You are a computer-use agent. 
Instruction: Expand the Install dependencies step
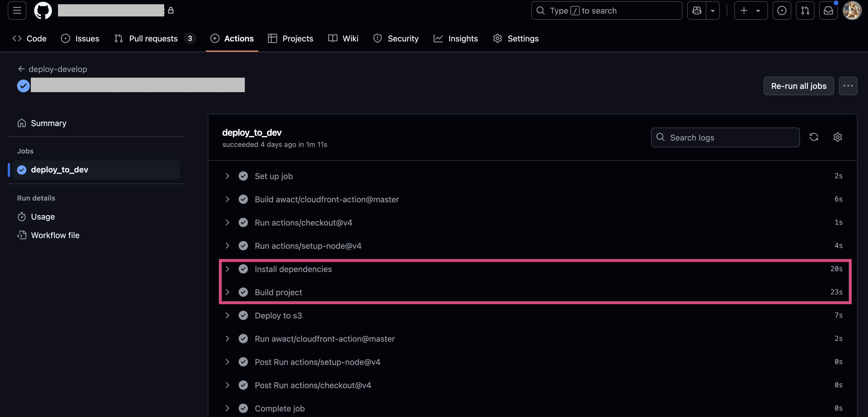[227, 269]
